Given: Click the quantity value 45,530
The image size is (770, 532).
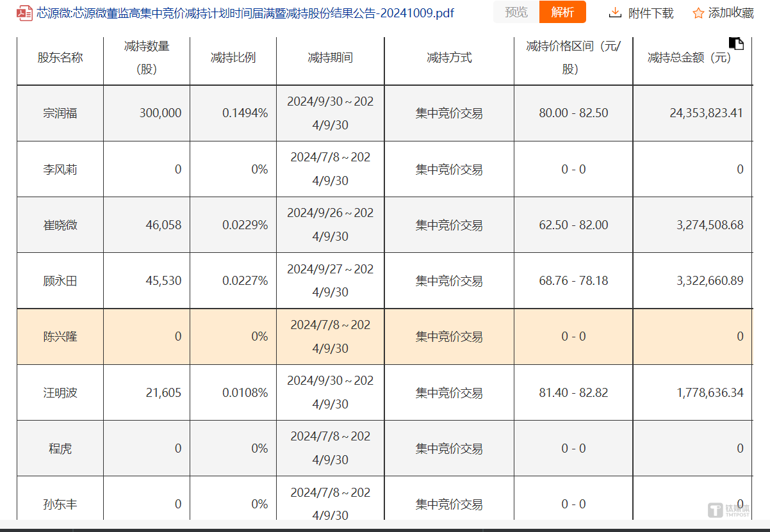Looking at the screenshot, I should 163,280.
